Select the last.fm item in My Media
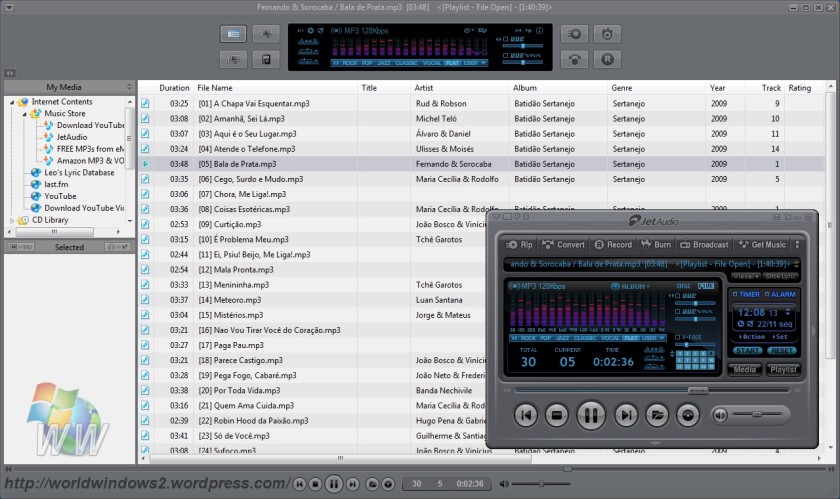Image resolution: width=840 pixels, height=499 pixels. click(x=56, y=184)
